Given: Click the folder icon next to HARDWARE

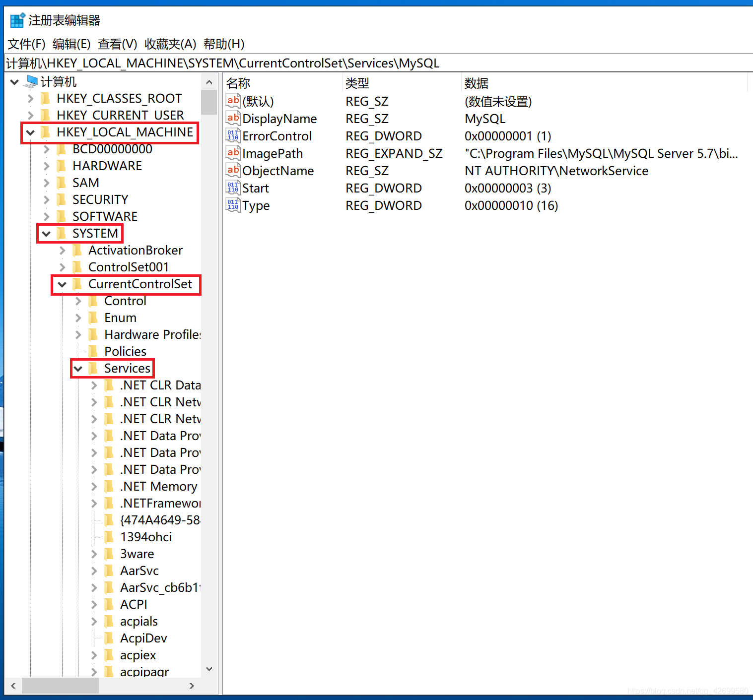Looking at the screenshot, I should pyautogui.click(x=62, y=166).
